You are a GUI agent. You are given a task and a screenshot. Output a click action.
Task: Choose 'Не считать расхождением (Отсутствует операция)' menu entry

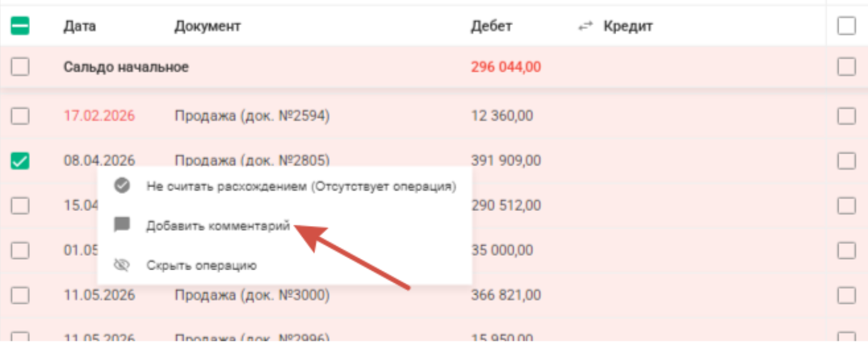(284, 186)
